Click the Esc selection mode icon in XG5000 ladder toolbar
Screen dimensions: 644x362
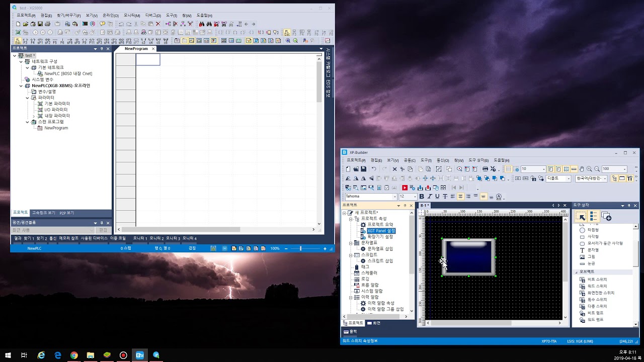coord(18,41)
